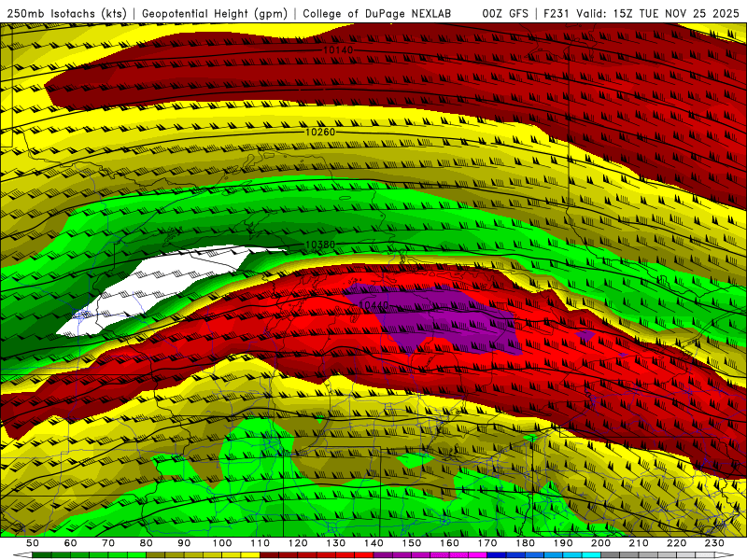Click the 170 value on the color scale

coord(486,543)
